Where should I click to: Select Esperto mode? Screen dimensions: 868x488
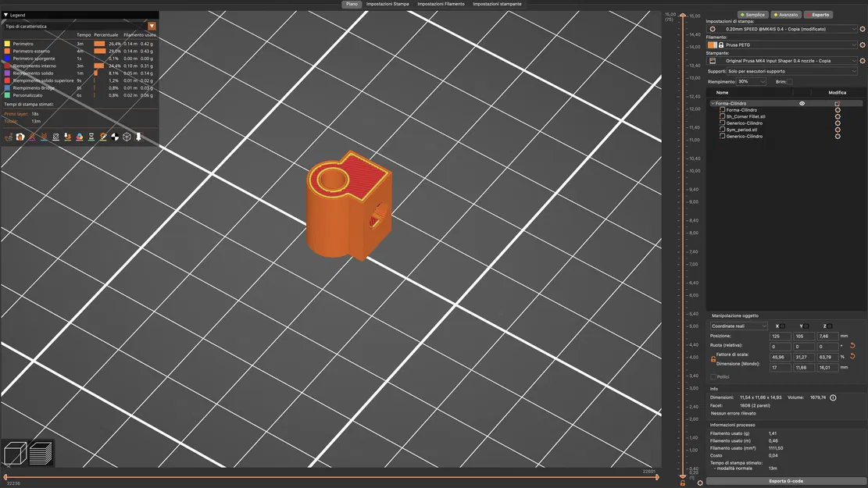(x=818, y=15)
